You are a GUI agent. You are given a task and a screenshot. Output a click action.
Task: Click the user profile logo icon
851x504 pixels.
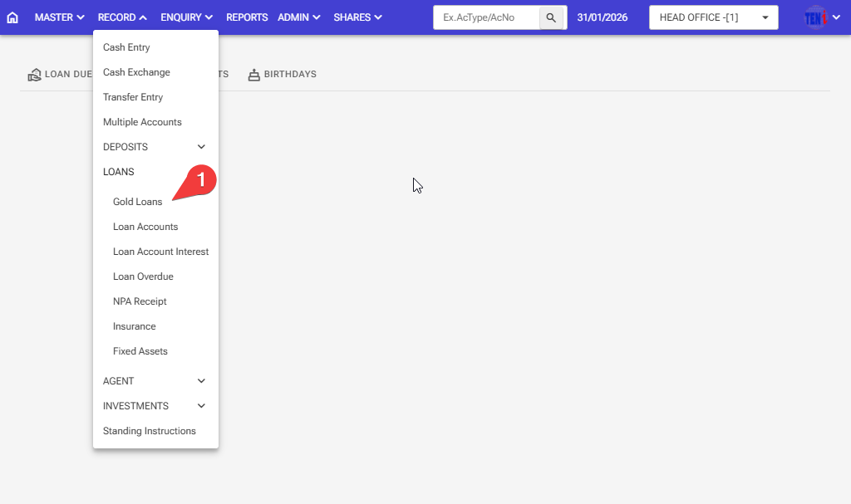pos(816,17)
